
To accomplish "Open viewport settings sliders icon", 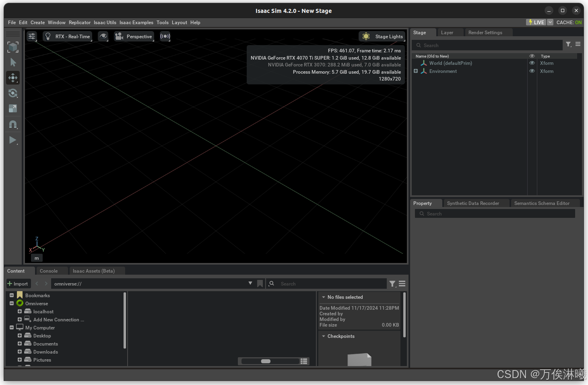I will pyautogui.click(x=32, y=36).
